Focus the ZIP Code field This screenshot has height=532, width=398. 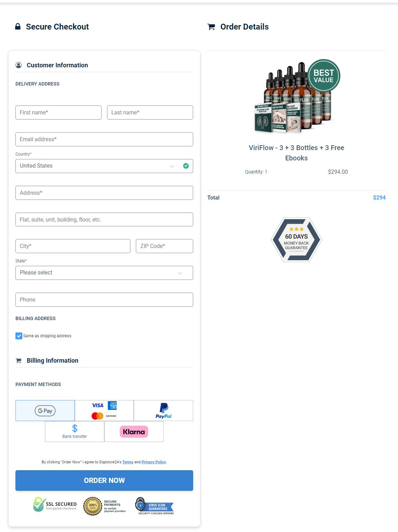point(164,246)
